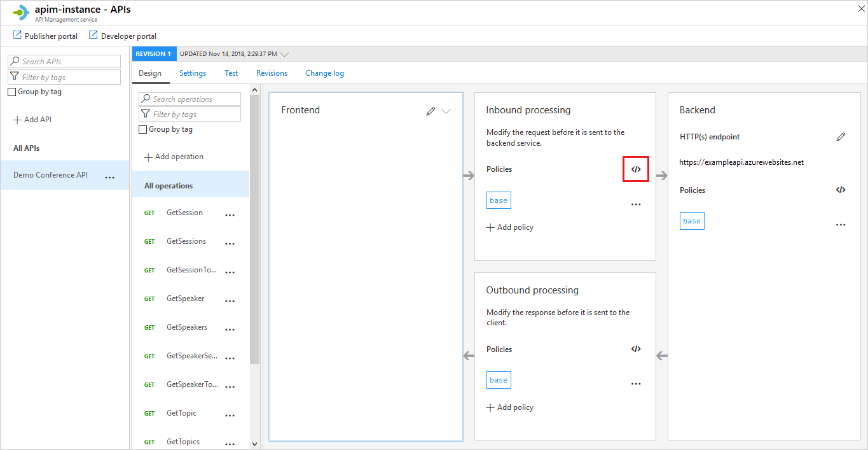Switch to the Settings tab
Viewport: 868px width, 450px height.
click(192, 73)
